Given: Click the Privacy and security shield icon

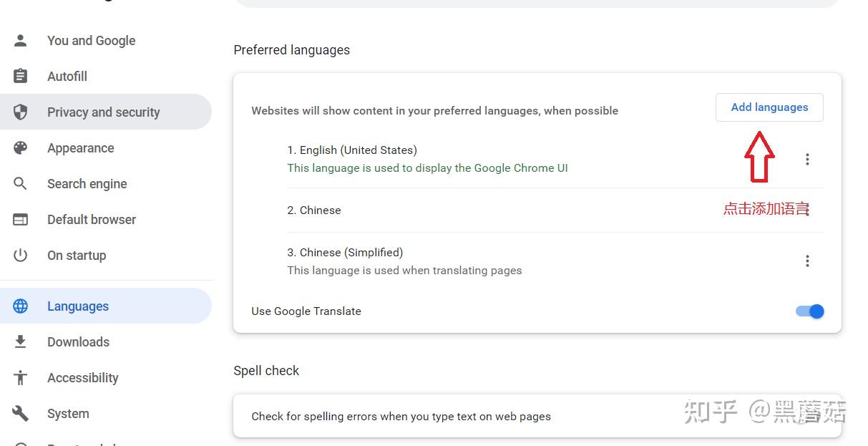Looking at the screenshot, I should coord(21,112).
